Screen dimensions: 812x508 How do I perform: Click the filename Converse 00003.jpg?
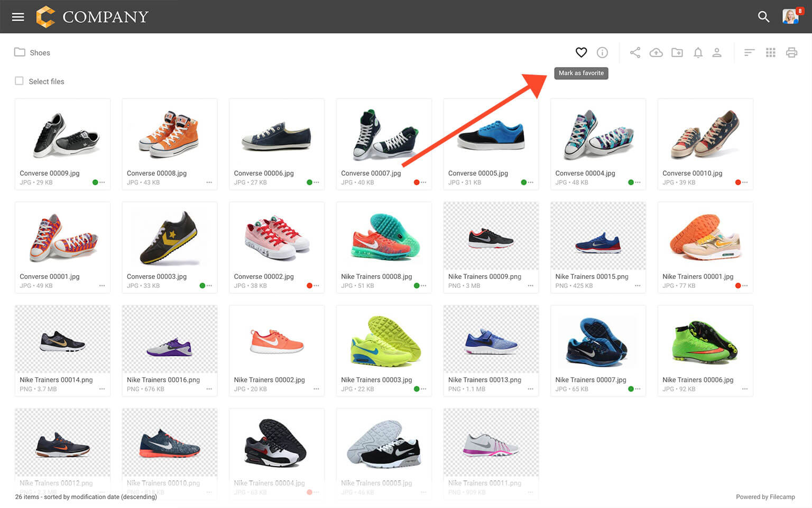tap(156, 276)
